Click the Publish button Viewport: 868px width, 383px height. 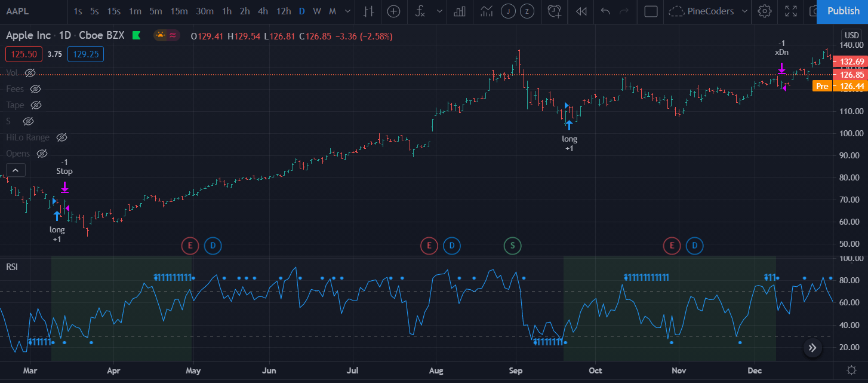(x=843, y=11)
